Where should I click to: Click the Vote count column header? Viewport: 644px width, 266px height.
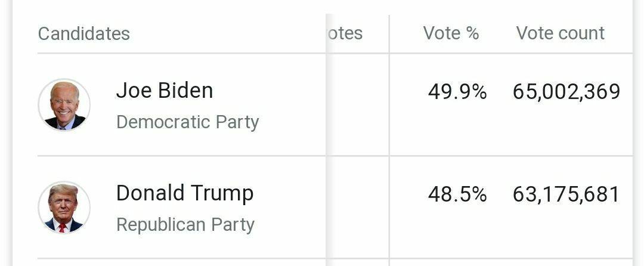point(561,33)
